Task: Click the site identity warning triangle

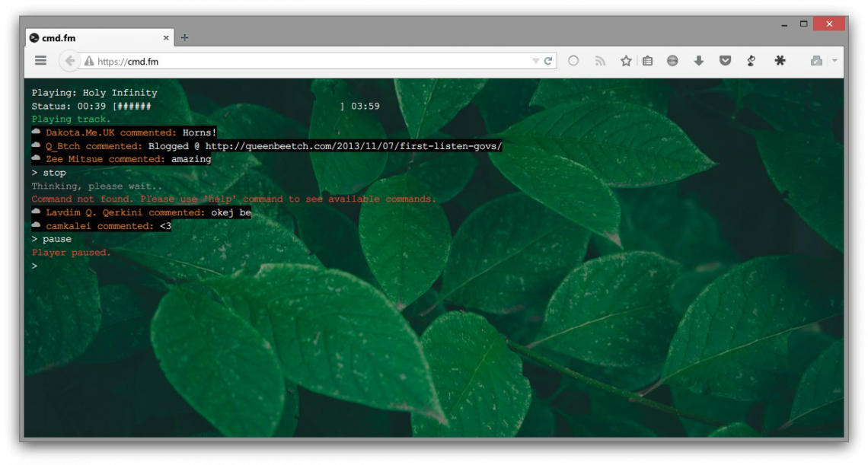Action: [x=89, y=61]
